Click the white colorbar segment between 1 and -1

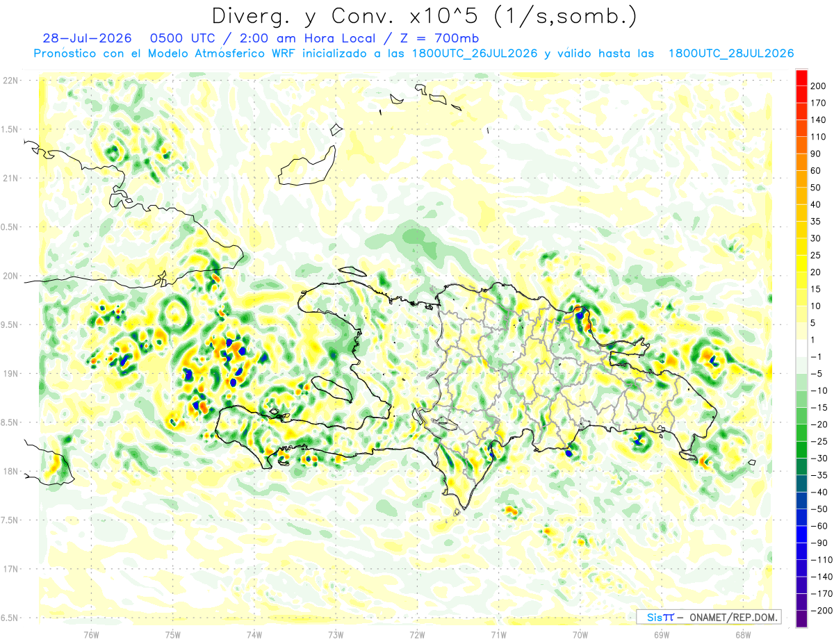point(801,348)
